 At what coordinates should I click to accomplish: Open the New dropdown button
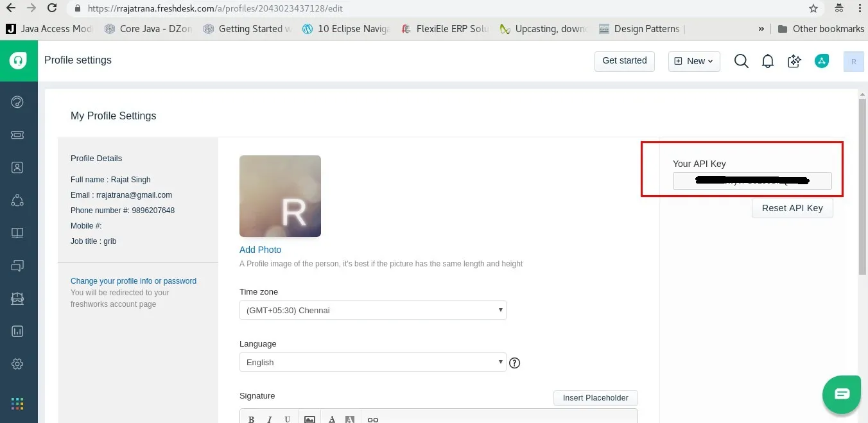(694, 61)
